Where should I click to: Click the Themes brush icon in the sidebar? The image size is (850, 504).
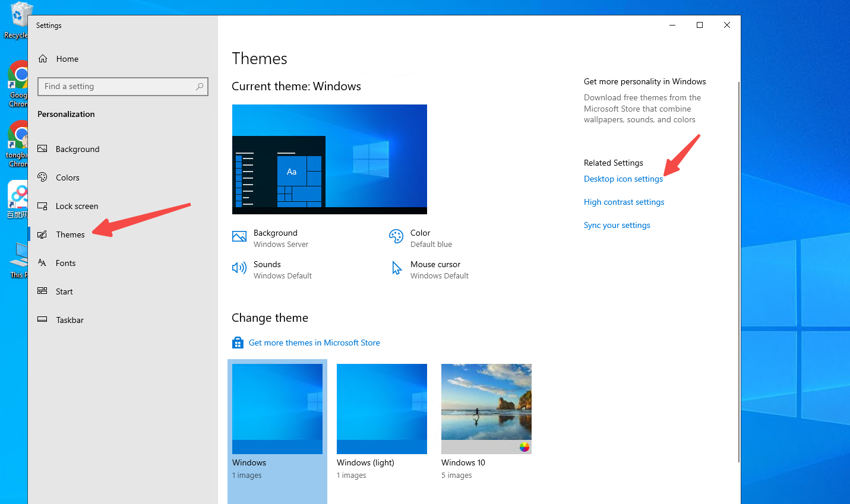point(42,234)
